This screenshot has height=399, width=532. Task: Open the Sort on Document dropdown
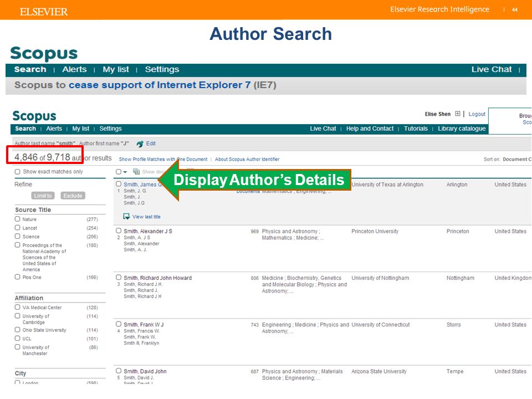click(x=516, y=159)
